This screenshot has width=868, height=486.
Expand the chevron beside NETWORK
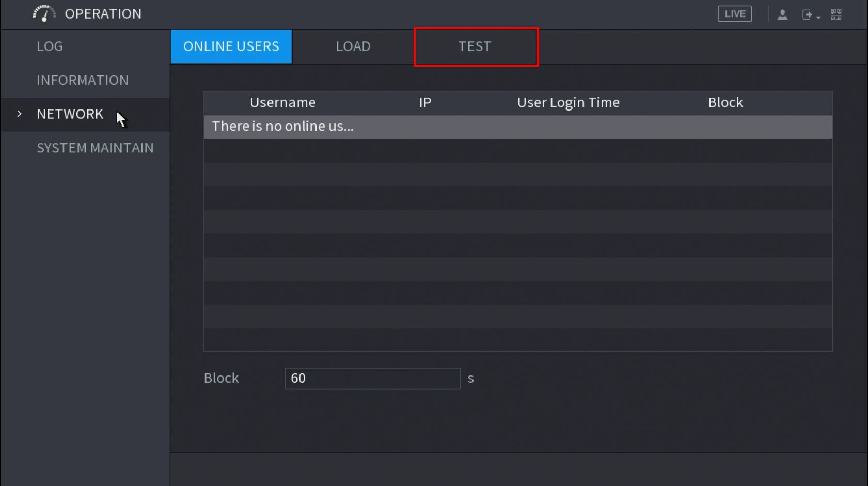coord(20,114)
